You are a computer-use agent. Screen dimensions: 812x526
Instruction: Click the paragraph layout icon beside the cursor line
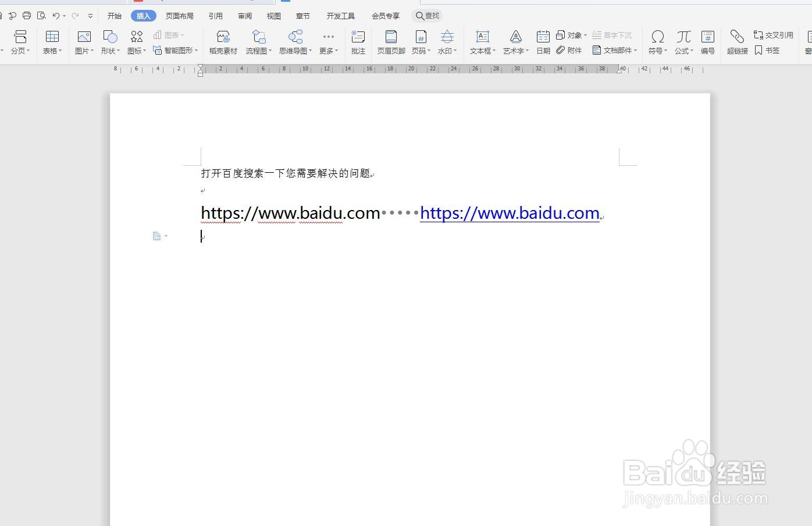point(156,236)
